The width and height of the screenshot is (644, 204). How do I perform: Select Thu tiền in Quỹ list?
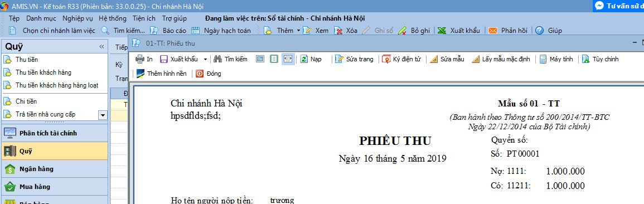point(27,60)
